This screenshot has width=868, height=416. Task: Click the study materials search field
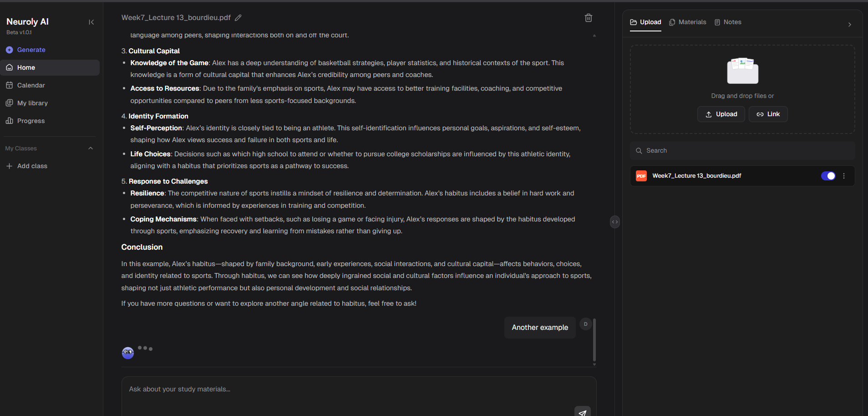tap(742, 150)
